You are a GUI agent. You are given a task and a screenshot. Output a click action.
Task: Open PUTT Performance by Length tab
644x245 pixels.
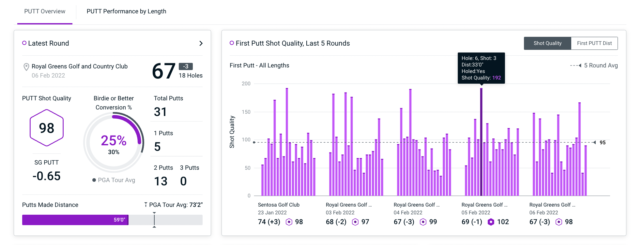point(126,11)
